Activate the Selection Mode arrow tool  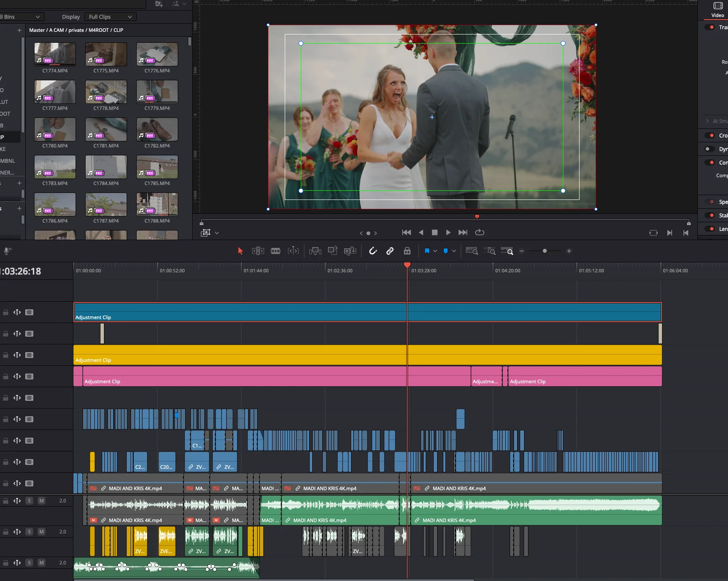click(240, 251)
